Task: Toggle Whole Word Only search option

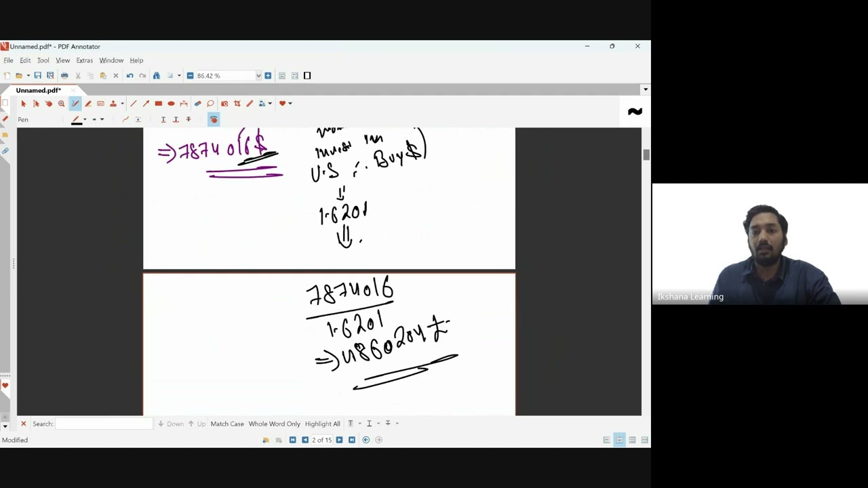Action: 274,424
